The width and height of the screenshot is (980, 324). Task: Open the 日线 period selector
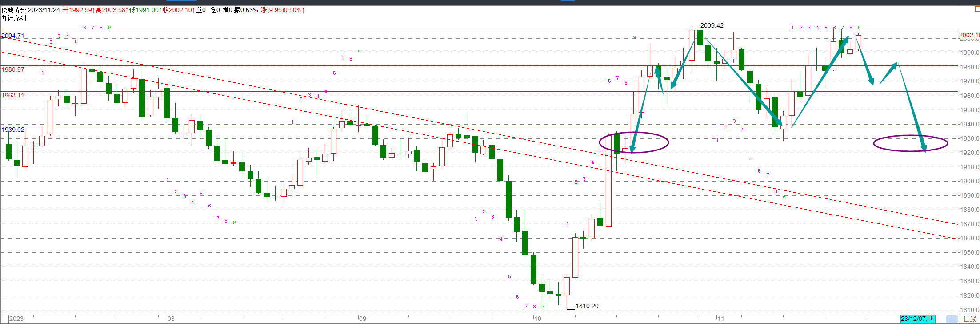970,319
